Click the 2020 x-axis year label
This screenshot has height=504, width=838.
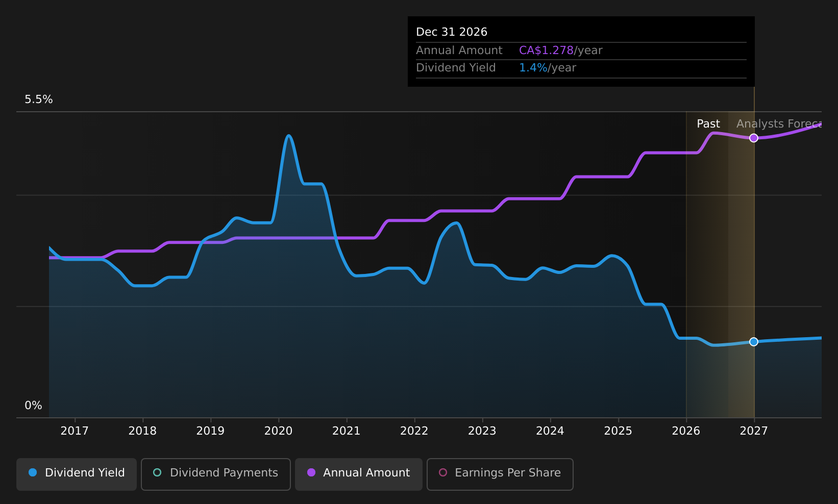279,431
